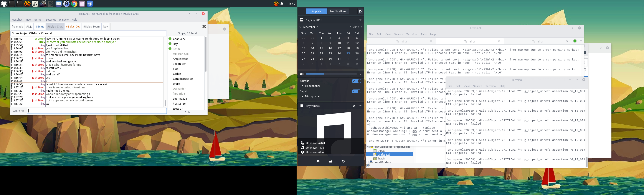The width and height of the screenshot is (644, 195).
Task: Open the power button in Raven
Action: pos(343,161)
